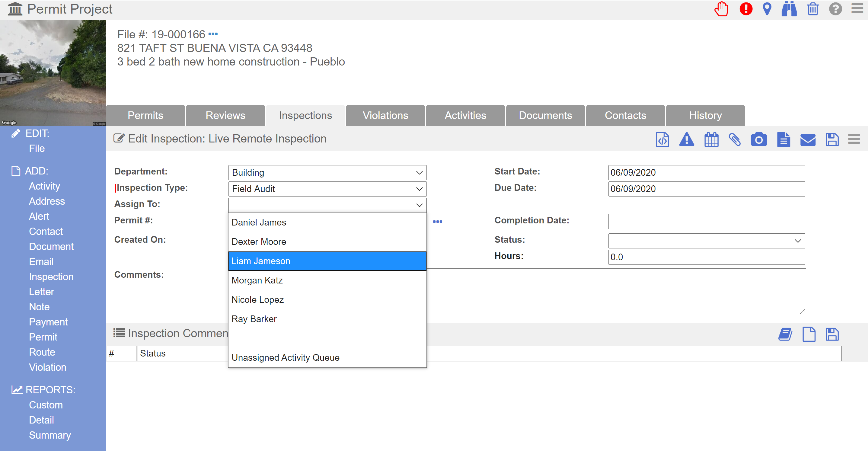Screen dimensions: 868x451
Task: Open the calendar icon in inspection toolbar
Action: (711, 139)
